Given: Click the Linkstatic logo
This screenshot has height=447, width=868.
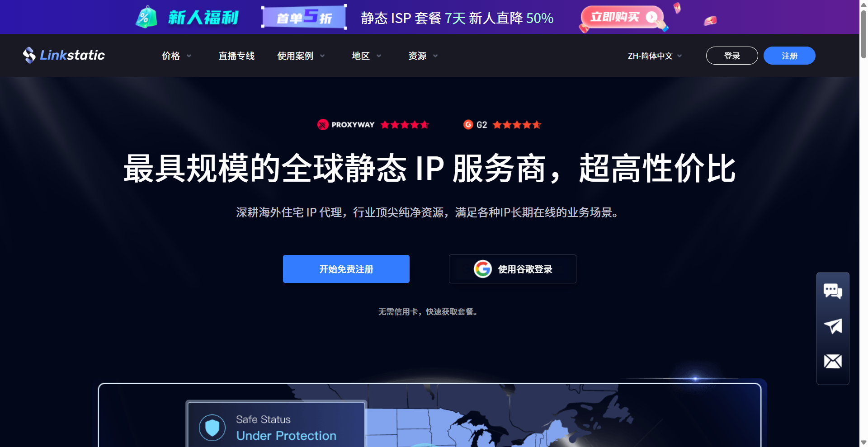Looking at the screenshot, I should point(64,55).
